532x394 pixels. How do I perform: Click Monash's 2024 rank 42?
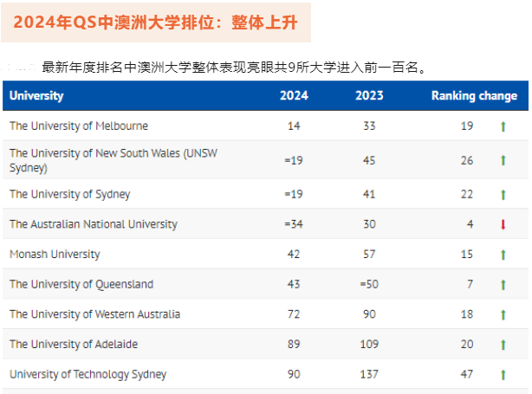click(x=294, y=255)
